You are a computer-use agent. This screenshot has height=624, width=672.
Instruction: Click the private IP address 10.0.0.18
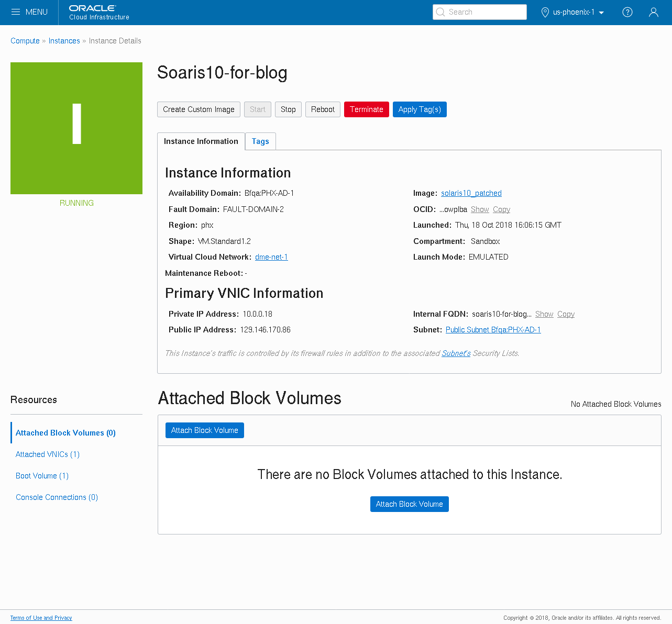[x=257, y=314]
